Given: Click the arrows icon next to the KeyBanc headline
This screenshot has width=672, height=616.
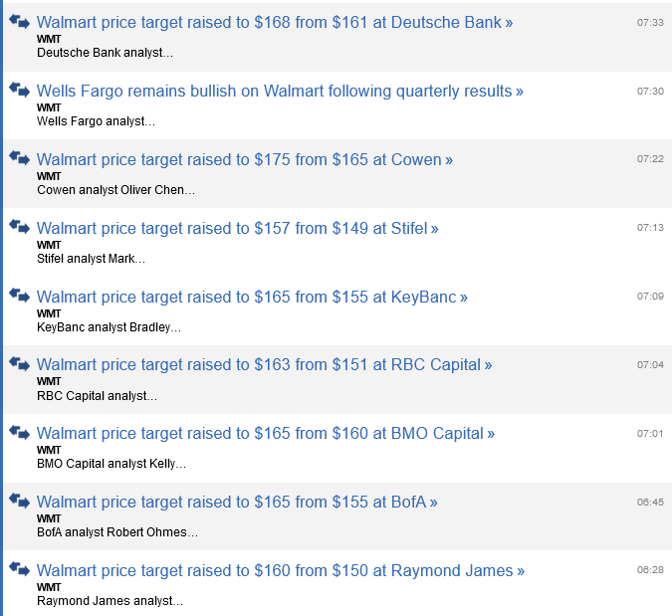Looking at the screenshot, I should [20, 296].
